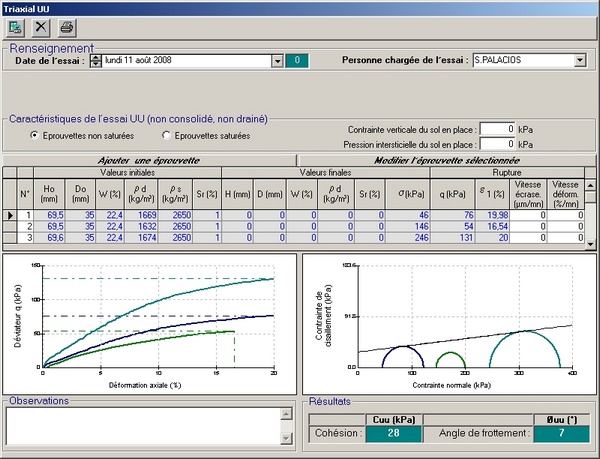This screenshot has height=459, width=600.
Task: Click the teal box beside the date field
Action: click(x=299, y=61)
